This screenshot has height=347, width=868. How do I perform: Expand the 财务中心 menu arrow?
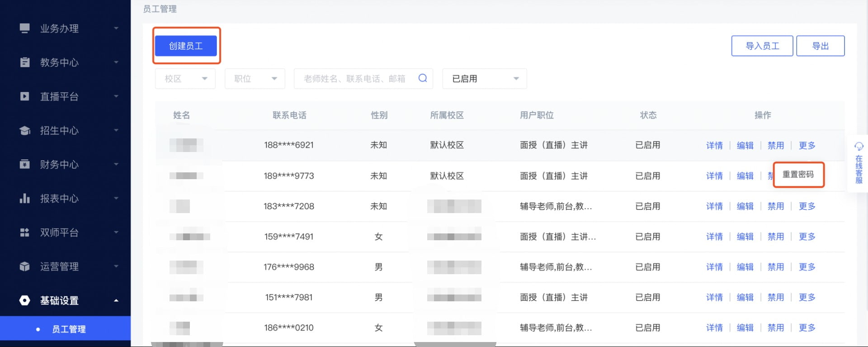pos(116,164)
